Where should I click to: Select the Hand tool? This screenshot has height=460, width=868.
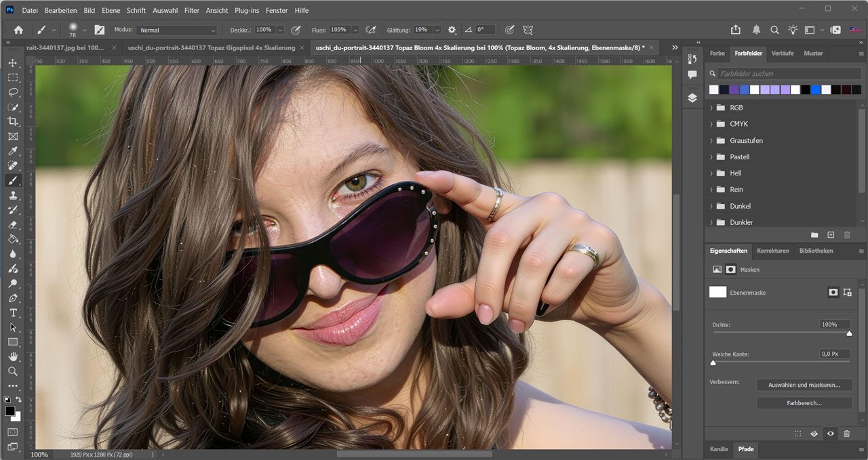(x=13, y=356)
